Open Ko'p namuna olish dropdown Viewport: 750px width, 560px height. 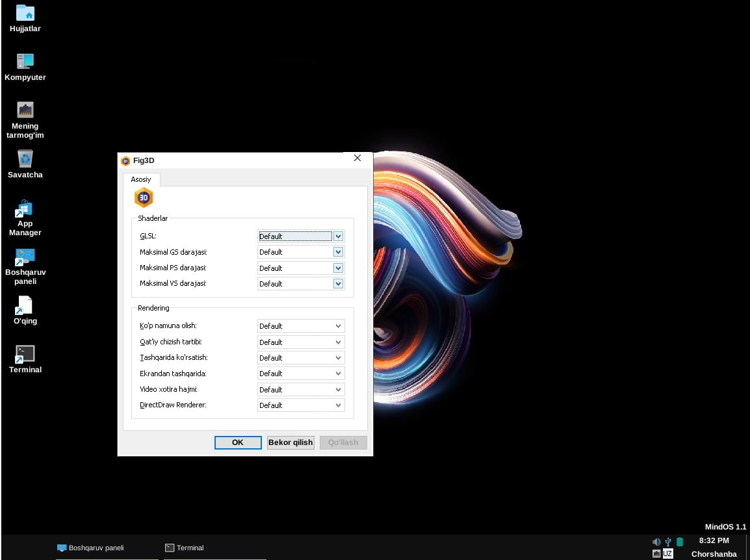click(337, 326)
